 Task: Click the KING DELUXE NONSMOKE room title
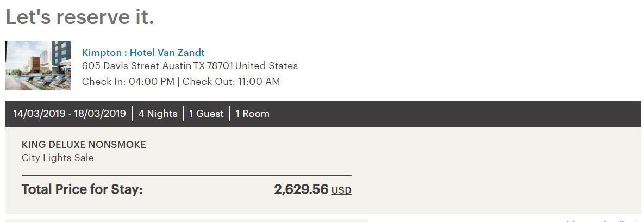tap(84, 145)
